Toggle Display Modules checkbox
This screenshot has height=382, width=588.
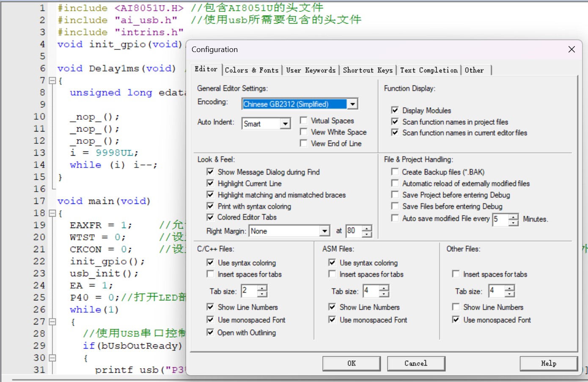(395, 110)
